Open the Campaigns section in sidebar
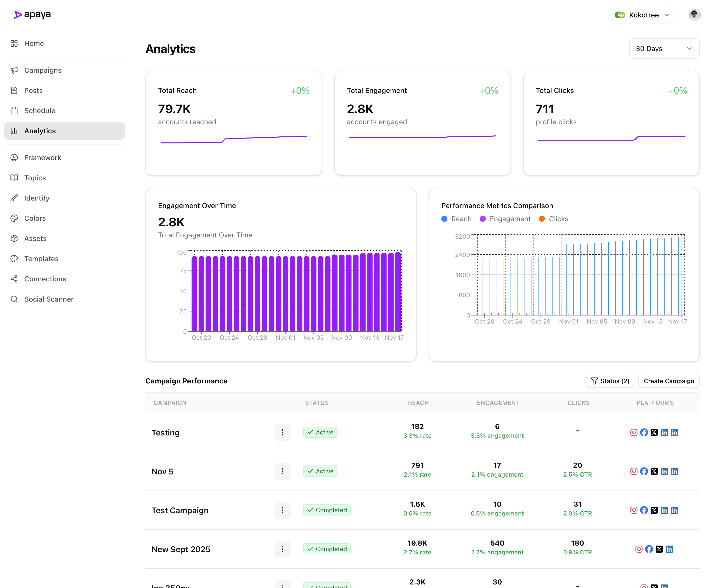Image resolution: width=716 pixels, height=588 pixels. coord(43,70)
